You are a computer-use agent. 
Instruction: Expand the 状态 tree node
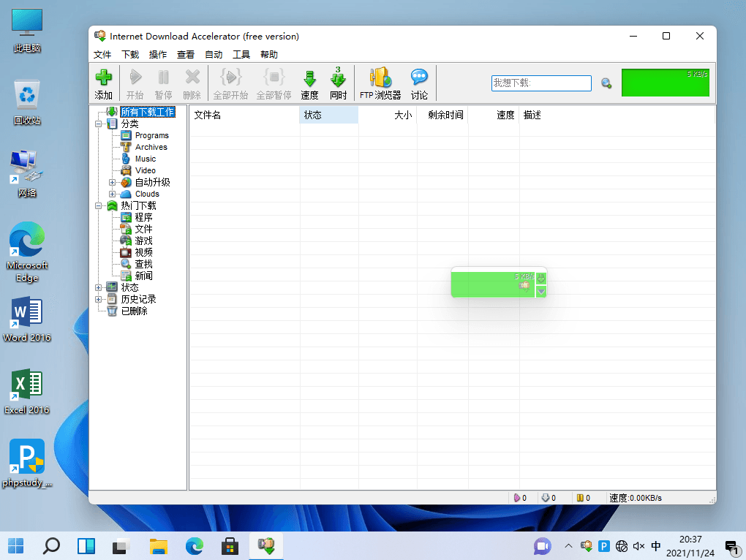pos(98,287)
